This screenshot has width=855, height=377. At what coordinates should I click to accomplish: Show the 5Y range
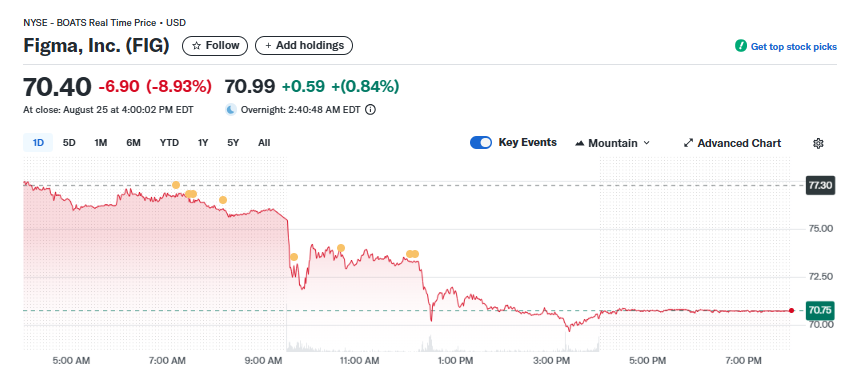pyautogui.click(x=233, y=143)
